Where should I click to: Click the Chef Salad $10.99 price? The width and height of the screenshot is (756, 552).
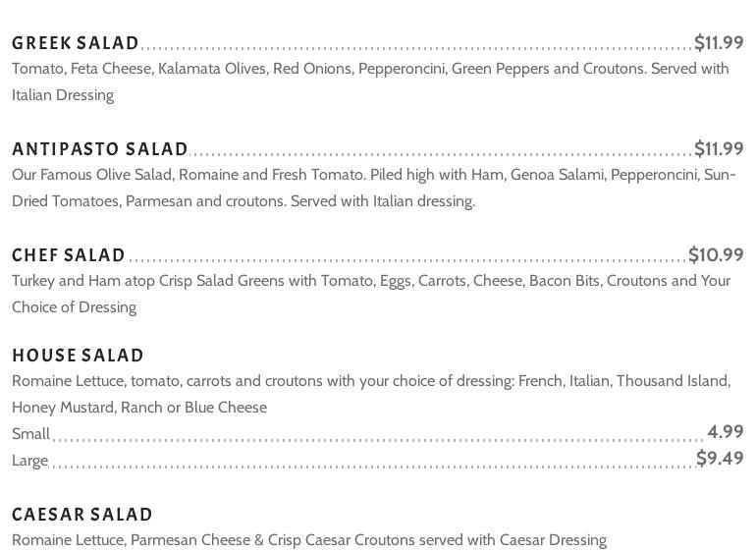716,254
